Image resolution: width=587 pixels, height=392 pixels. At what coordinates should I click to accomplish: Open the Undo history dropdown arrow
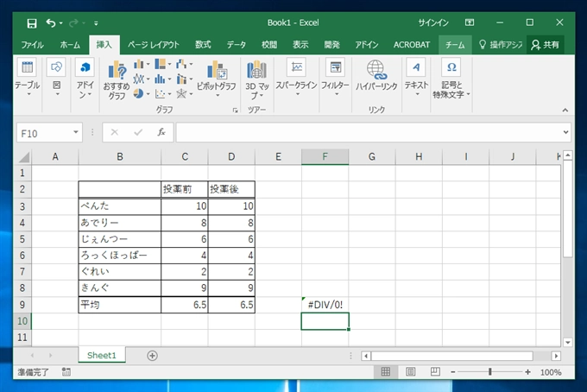(61, 23)
